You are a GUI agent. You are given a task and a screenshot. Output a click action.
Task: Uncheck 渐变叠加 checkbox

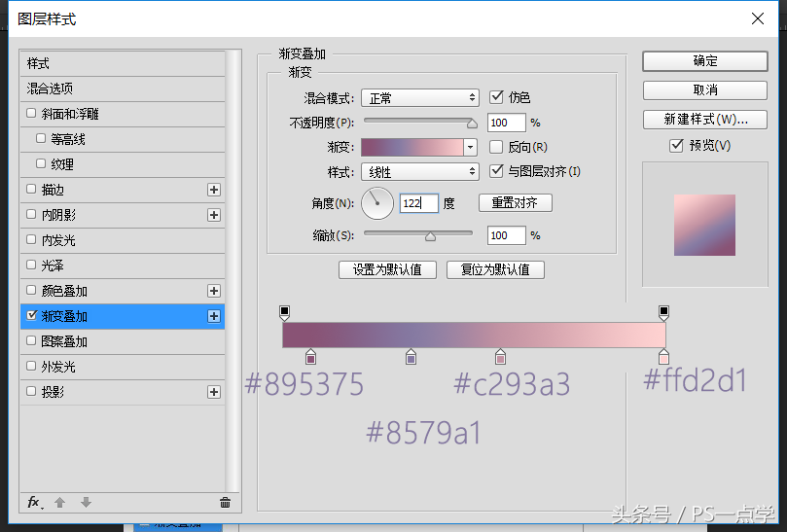coord(32,315)
